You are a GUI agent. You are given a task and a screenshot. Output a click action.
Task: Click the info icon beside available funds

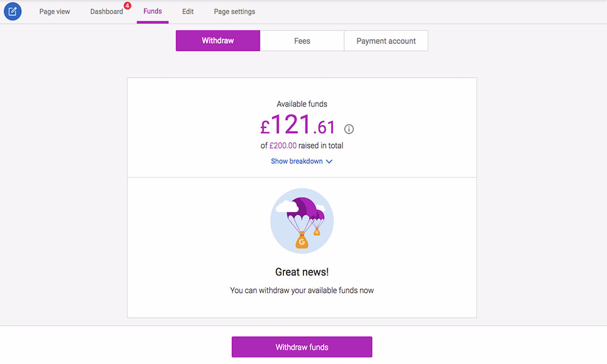click(x=349, y=129)
